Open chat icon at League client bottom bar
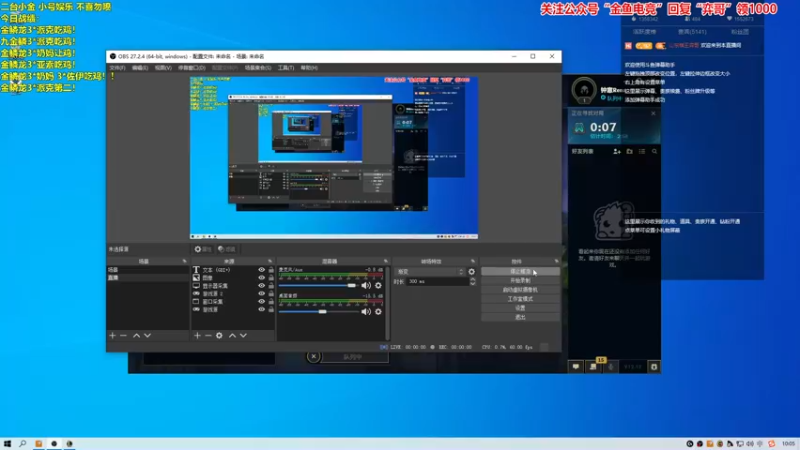 pyautogui.click(x=576, y=366)
